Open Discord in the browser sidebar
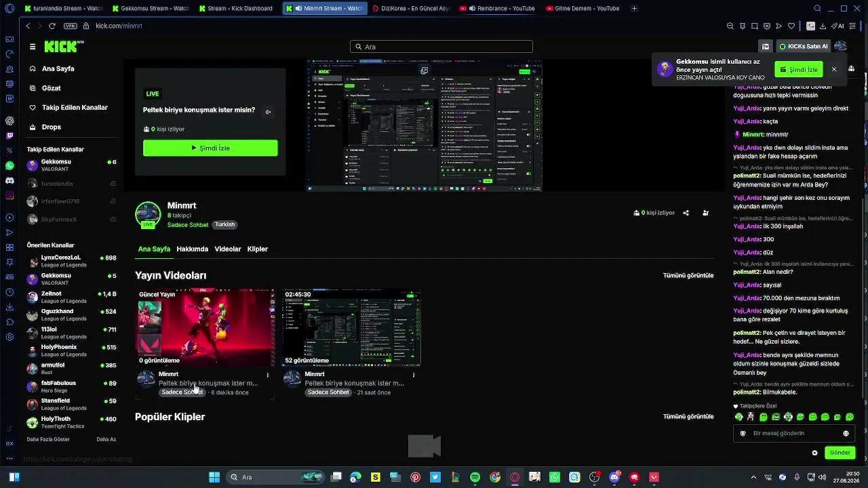Screen dimensions: 868x488 pos(9,180)
